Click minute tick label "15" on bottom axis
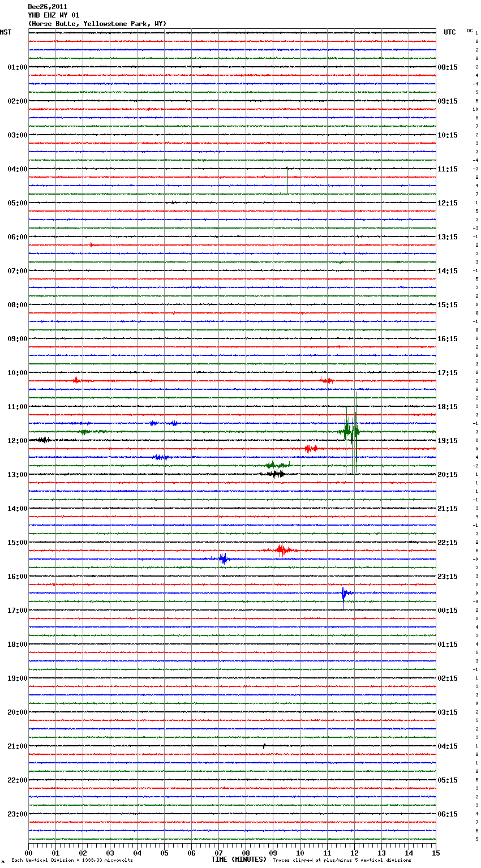Screen dimensions: 481x868 [x=436, y=853]
